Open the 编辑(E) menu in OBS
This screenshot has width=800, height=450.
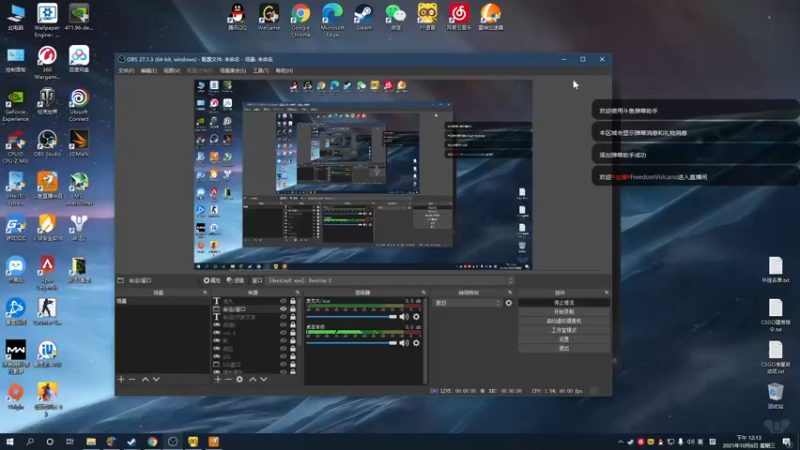click(148, 70)
